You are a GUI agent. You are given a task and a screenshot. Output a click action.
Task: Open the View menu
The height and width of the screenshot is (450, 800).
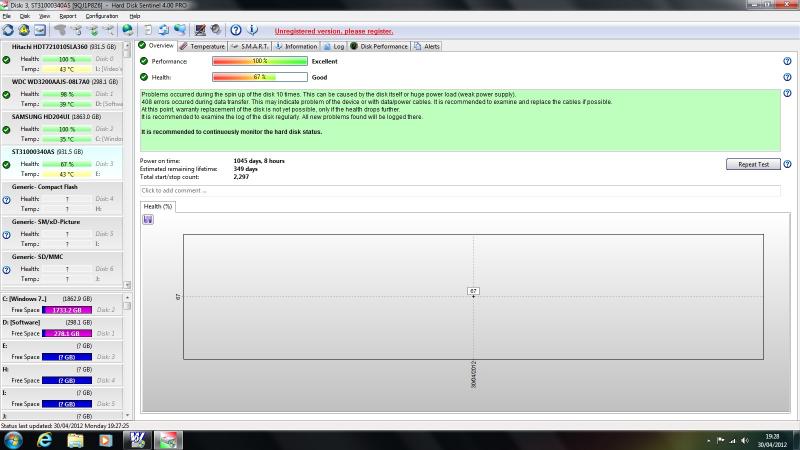[x=44, y=16]
